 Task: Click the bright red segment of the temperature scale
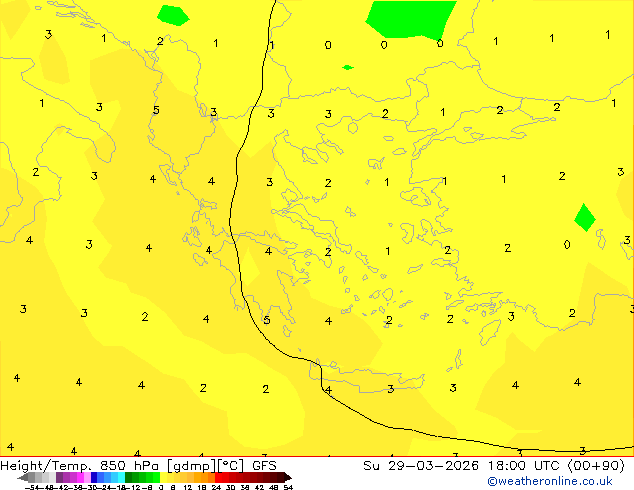coord(218,477)
